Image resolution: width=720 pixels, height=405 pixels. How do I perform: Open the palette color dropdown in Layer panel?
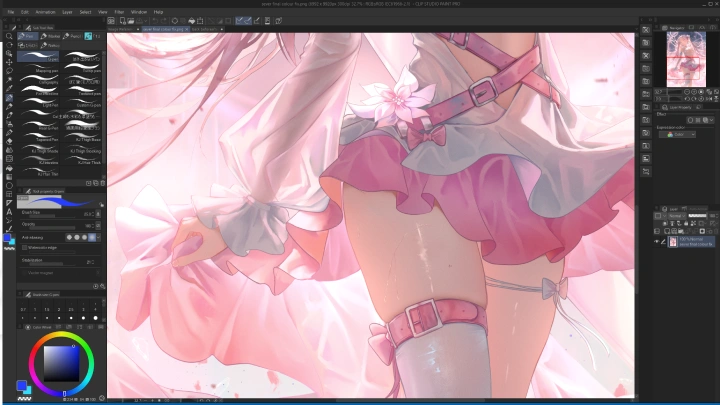(x=660, y=216)
